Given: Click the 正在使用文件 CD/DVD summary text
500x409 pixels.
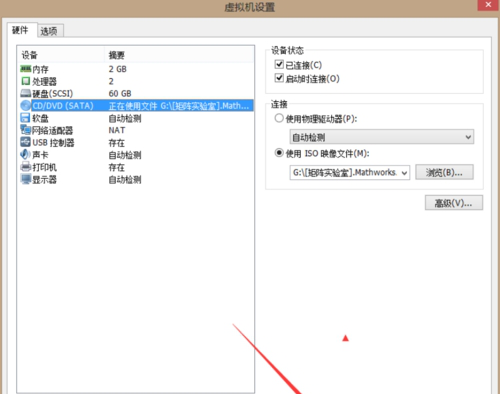Looking at the screenshot, I should pyautogui.click(x=179, y=106).
